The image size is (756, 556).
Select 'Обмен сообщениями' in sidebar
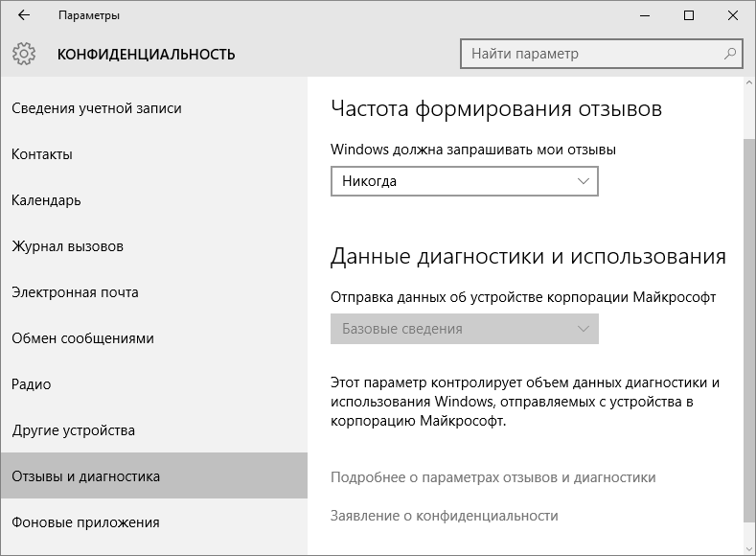point(154,338)
